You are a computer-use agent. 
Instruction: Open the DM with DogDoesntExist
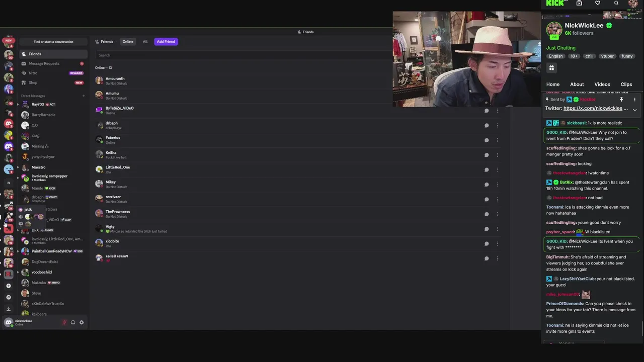53,261
